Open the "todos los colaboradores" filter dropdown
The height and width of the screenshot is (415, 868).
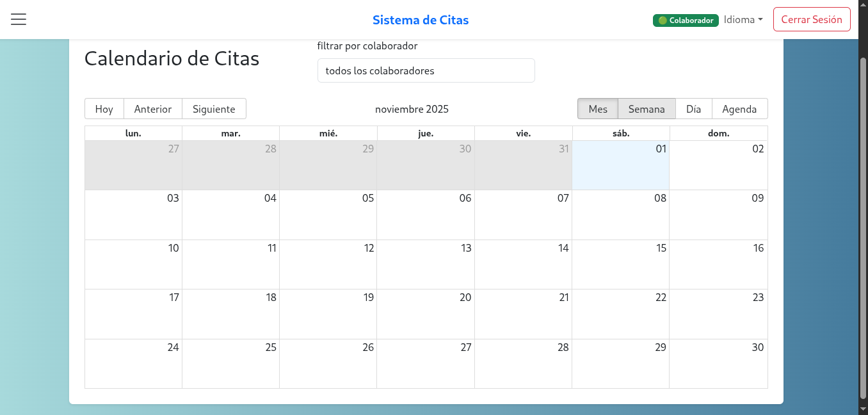click(x=426, y=70)
